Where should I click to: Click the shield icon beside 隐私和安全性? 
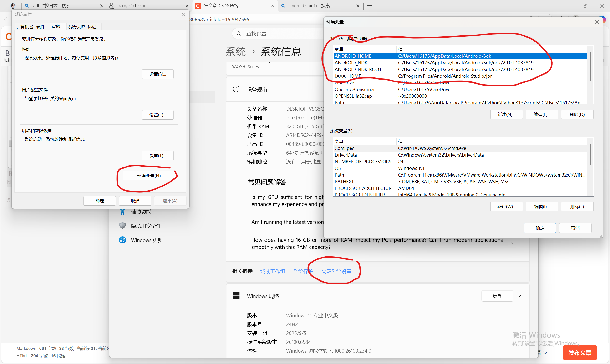(122, 226)
